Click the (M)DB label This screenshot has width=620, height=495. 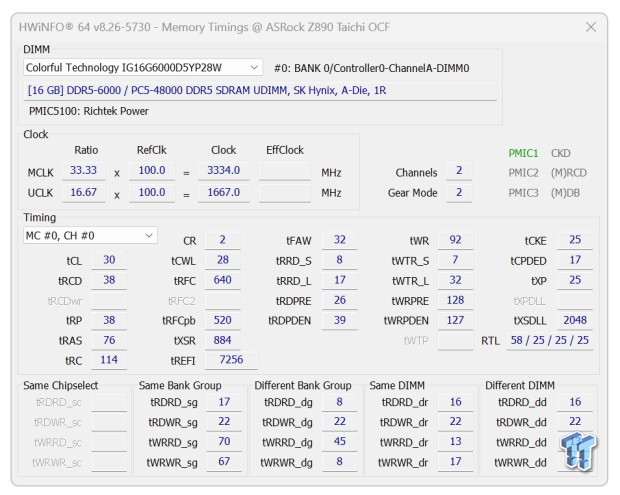point(565,193)
